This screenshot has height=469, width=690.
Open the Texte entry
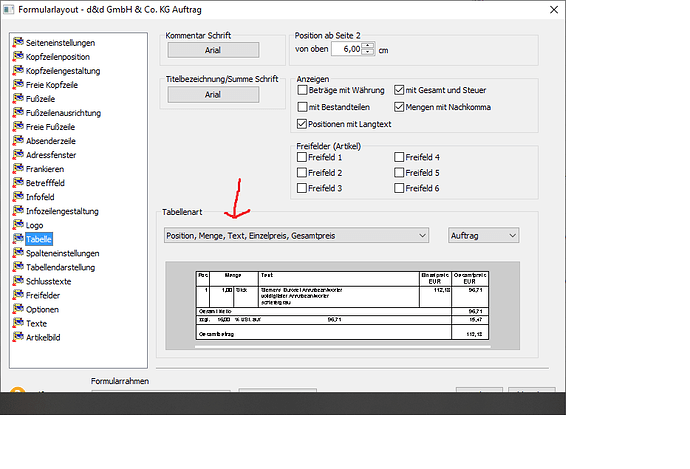coord(37,323)
